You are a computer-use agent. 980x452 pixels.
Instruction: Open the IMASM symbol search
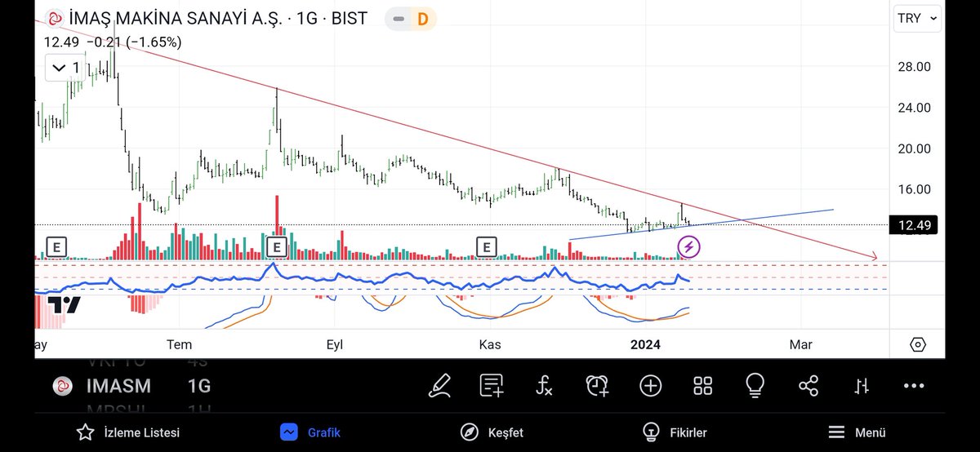click(119, 385)
